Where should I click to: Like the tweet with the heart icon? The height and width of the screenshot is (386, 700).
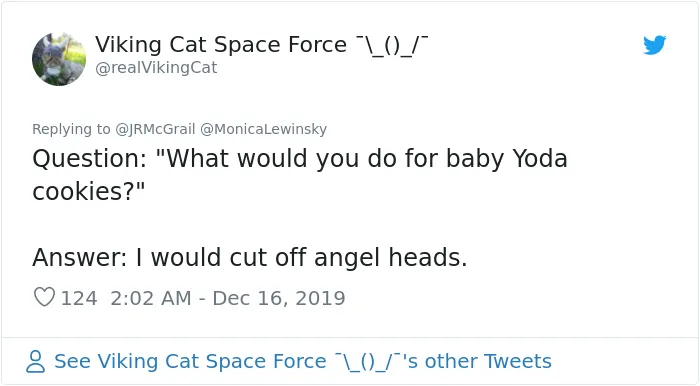click(x=44, y=297)
